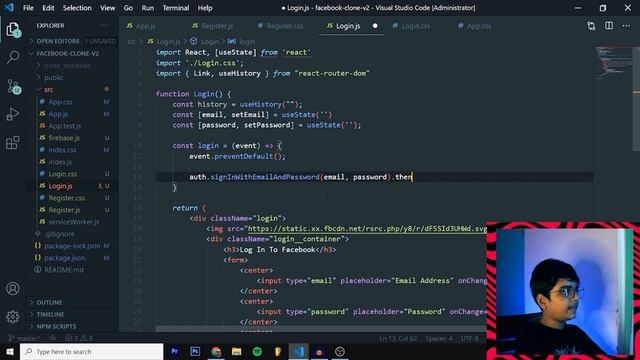640x360 pixels.
Task: Expand the TIMELINE section
Action: pyautogui.click(x=73, y=314)
